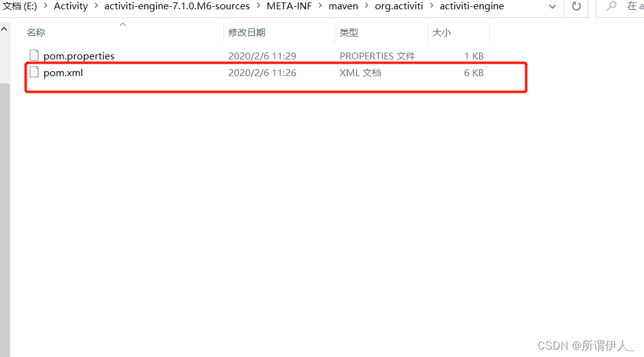Screen dimensions: 644x357
Task: Toggle sort order on 名称 column
Action: pos(36,32)
